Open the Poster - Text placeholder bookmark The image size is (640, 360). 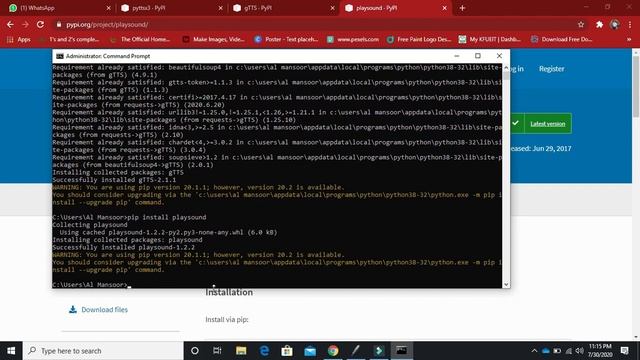pyautogui.click(x=286, y=39)
